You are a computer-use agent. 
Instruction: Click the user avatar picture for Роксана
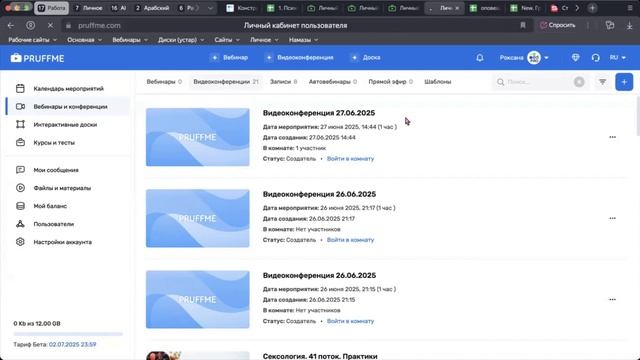[533, 58]
